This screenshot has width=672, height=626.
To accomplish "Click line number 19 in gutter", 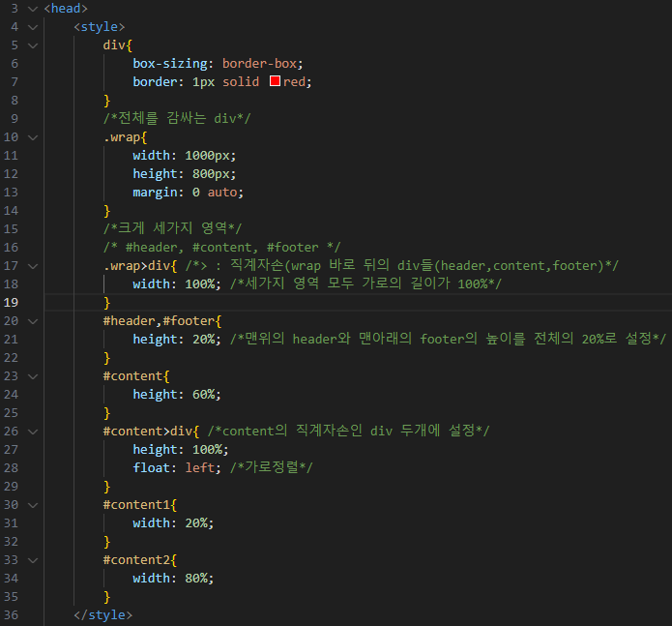I will pyautogui.click(x=12, y=302).
